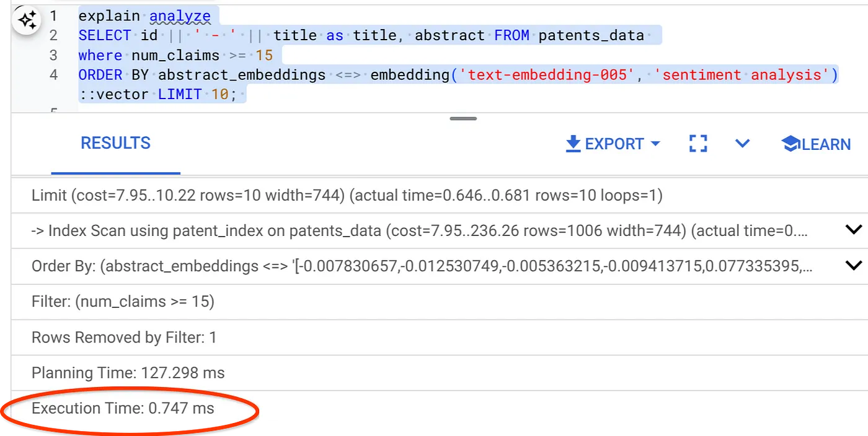Toggle fullscreen view for results panel

[x=698, y=144]
